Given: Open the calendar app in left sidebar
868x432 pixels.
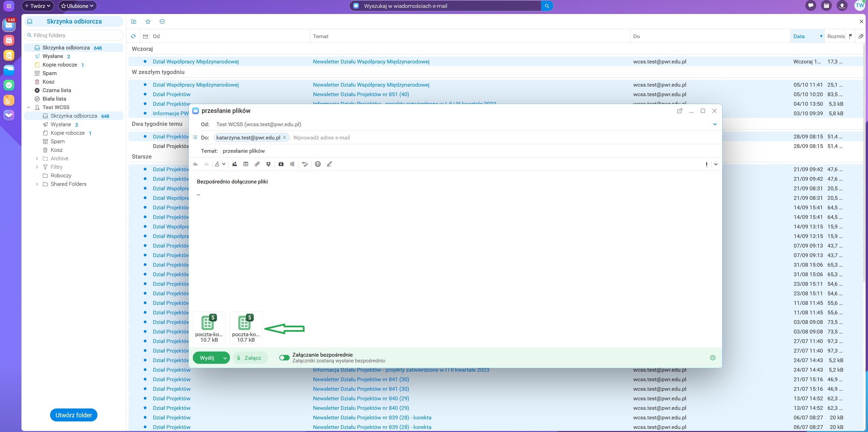Looking at the screenshot, I should click(9, 41).
